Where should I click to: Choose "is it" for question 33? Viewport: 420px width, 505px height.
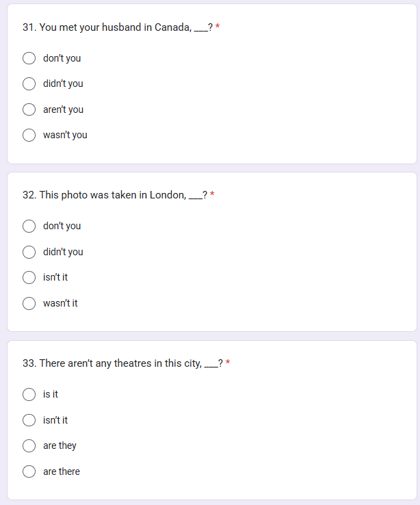[x=29, y=394]
